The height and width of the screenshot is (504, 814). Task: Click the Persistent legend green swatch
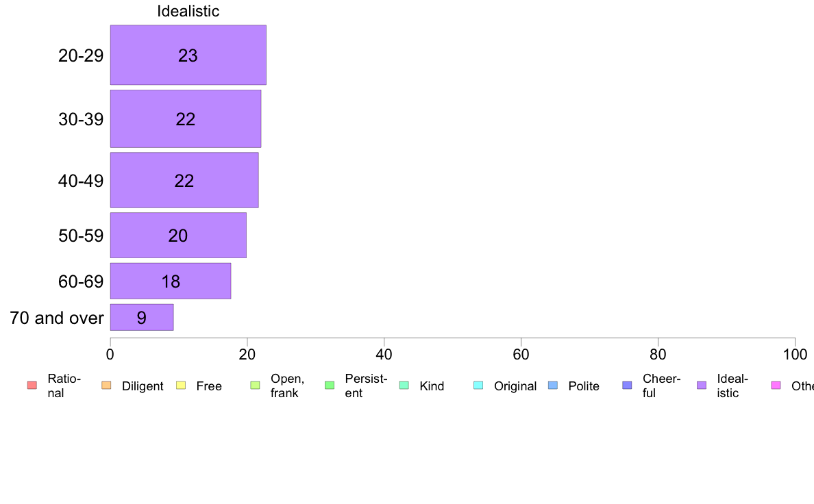(330, 385)
